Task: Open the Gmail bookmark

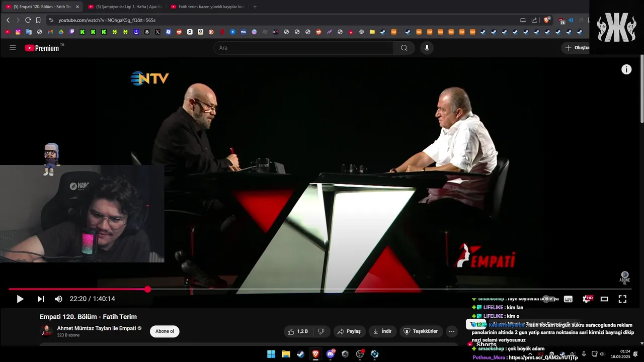Action: click(x=50, y=32)
